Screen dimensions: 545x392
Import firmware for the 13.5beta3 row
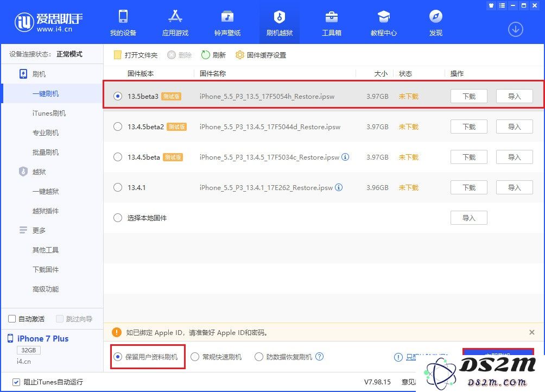pos(515,96)
